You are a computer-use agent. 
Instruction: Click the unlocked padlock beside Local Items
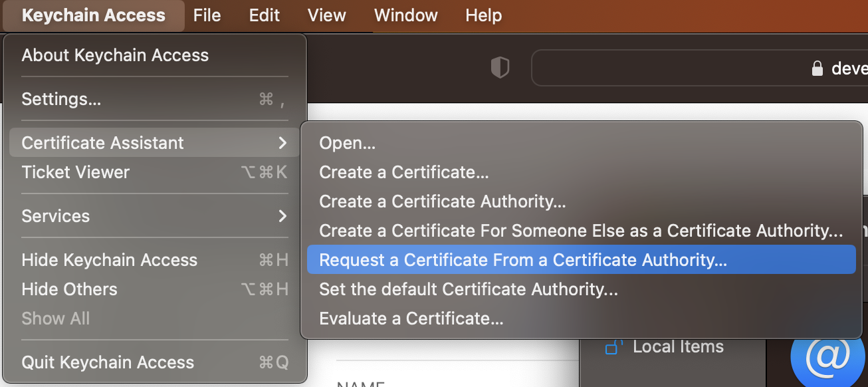(x=611, y=346)
